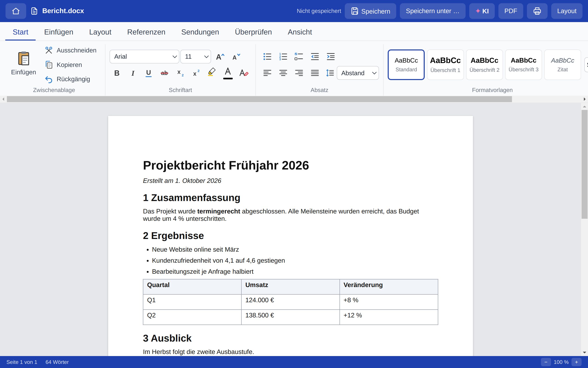Open the KI assistant button
The height and width of the screenshot is (368, 588).
click(x=482, y=11)
